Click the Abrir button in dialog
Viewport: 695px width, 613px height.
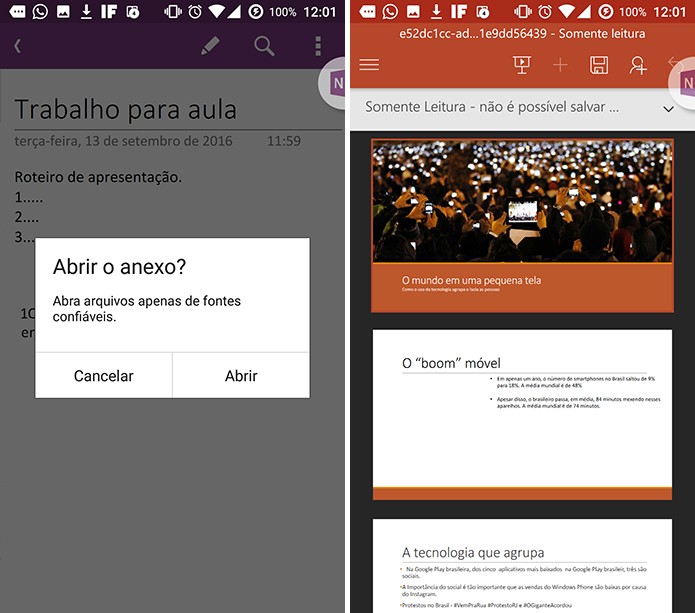tap(241, 376)
